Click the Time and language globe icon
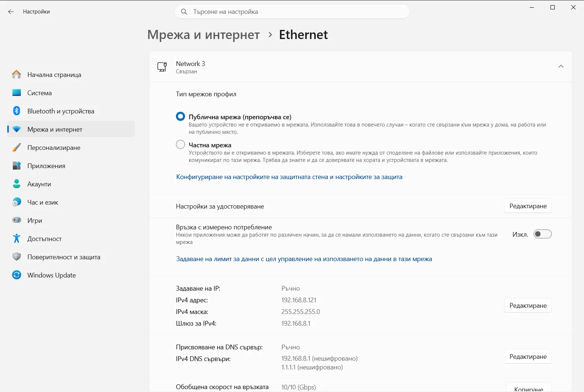 (x=16, y=202)
